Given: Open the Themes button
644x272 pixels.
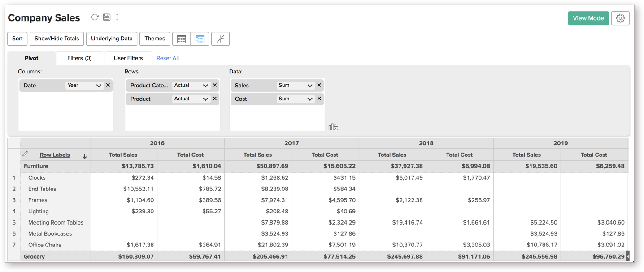Looking at the screenshot, I should [155, 39].
